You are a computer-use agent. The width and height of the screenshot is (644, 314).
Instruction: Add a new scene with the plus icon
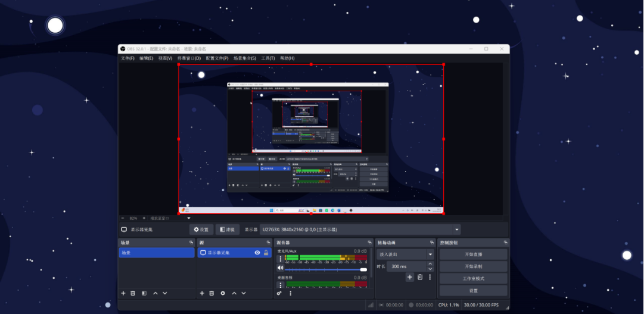[x=123, y=293]
